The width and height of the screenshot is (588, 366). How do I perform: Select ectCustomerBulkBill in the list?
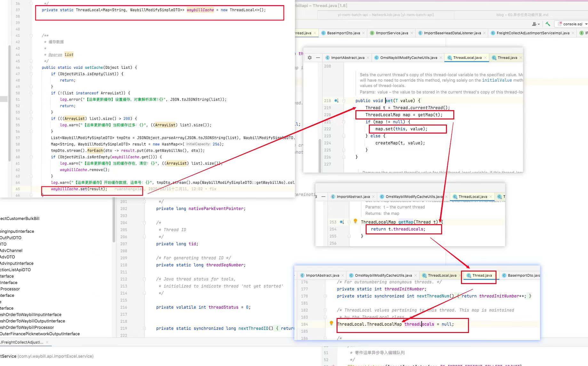(x=20, y=218)
